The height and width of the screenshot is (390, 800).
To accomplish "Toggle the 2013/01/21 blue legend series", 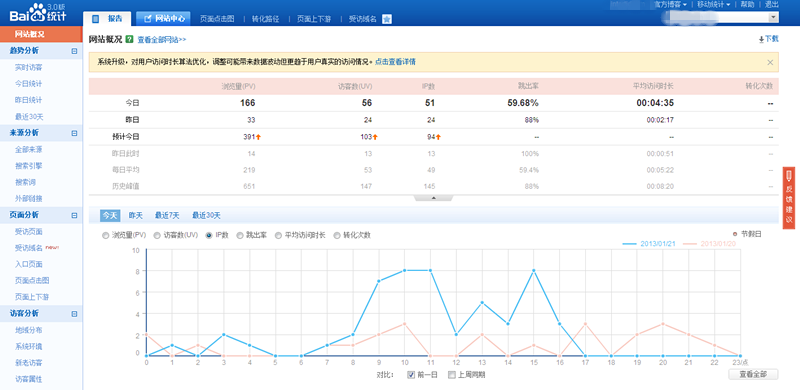I will coord(650,243).
